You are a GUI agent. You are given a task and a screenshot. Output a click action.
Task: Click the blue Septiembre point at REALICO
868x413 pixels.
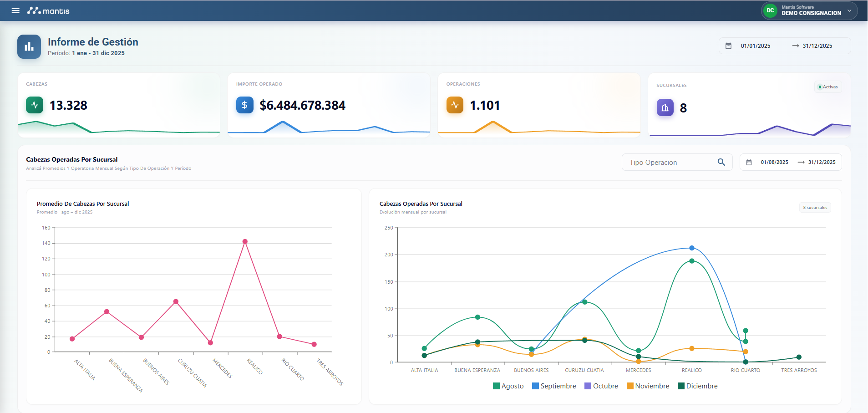coord(692,248)
